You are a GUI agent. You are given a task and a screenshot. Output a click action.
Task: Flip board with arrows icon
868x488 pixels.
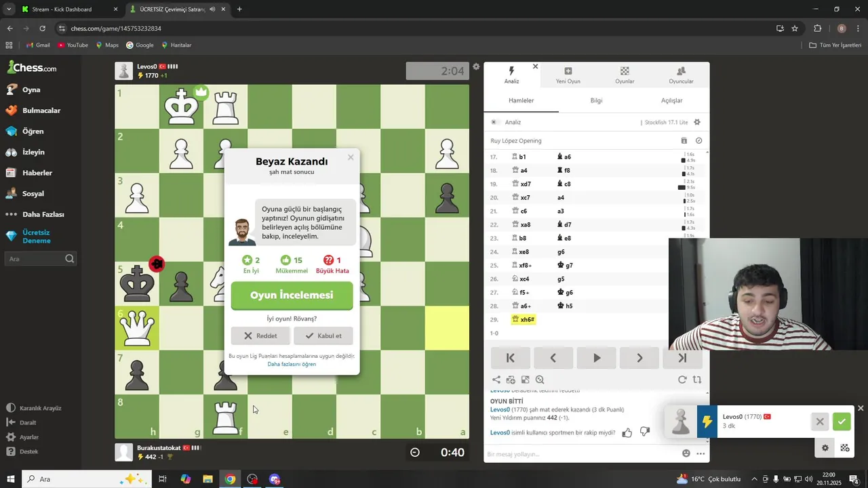[x=697, y=380]
